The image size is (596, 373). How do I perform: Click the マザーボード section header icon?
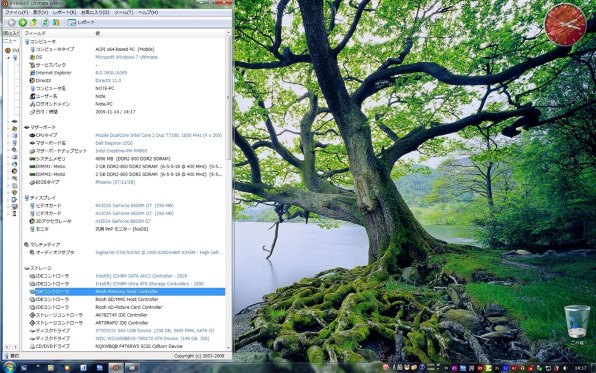click(x=27, y=127)
